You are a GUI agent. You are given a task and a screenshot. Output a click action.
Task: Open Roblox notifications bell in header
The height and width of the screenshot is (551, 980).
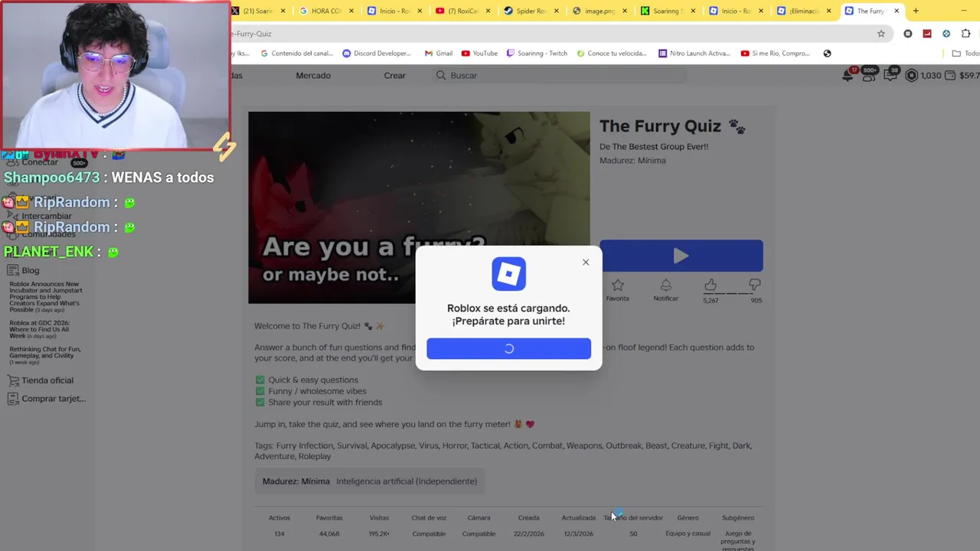[x=848, y=75]
